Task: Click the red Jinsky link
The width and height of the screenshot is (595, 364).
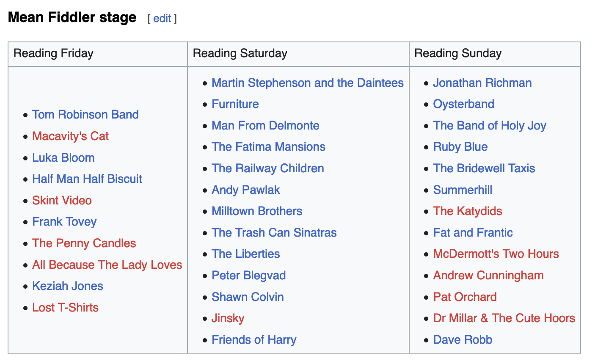Action: pos(228,318)
